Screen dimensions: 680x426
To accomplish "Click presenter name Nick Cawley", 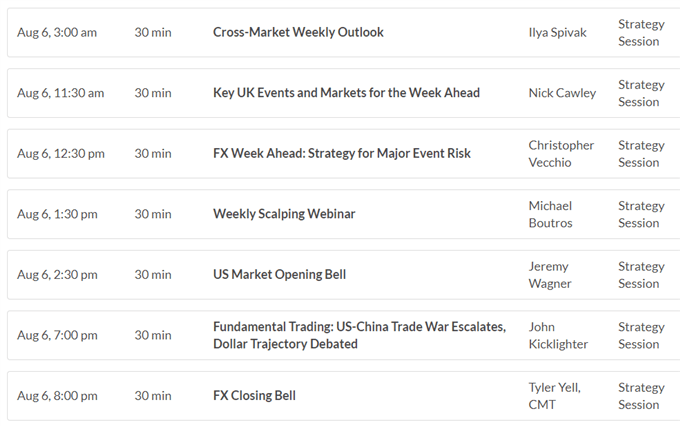I will coord(562,93).
